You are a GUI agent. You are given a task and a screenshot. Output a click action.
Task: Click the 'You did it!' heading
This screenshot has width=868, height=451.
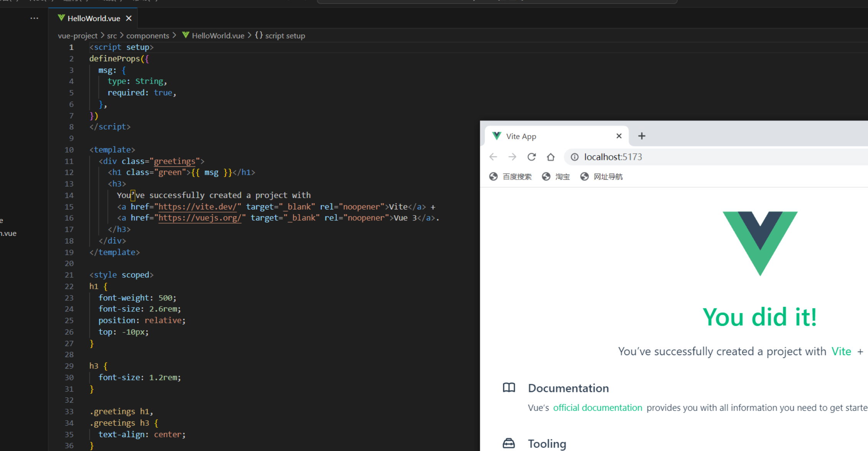click(x=760, y=317)
